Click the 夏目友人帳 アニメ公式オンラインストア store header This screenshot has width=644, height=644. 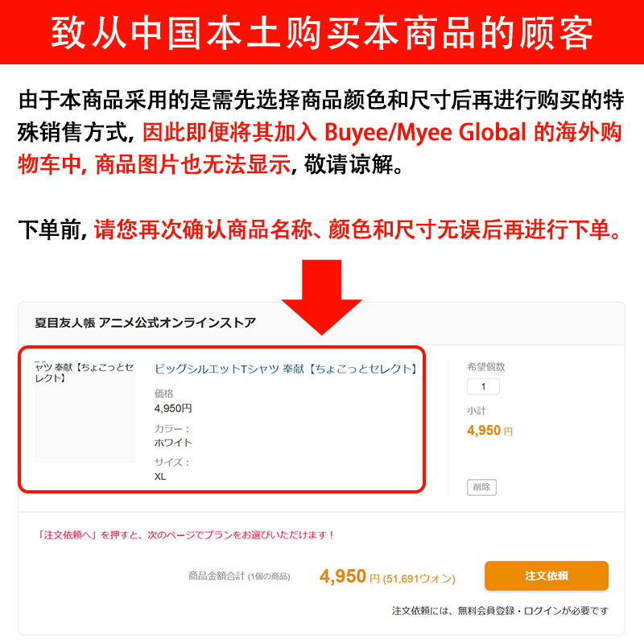(x=145, y=323)
